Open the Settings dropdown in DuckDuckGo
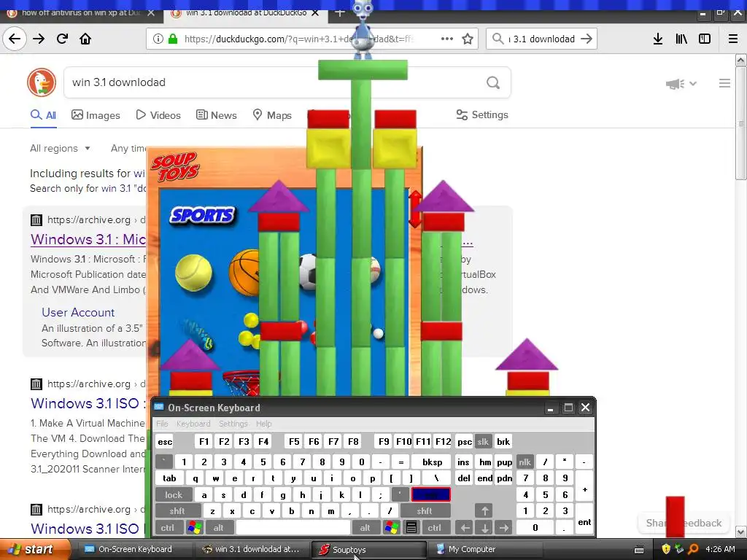Viewport: 747px width, 560px height. point(482,114)
